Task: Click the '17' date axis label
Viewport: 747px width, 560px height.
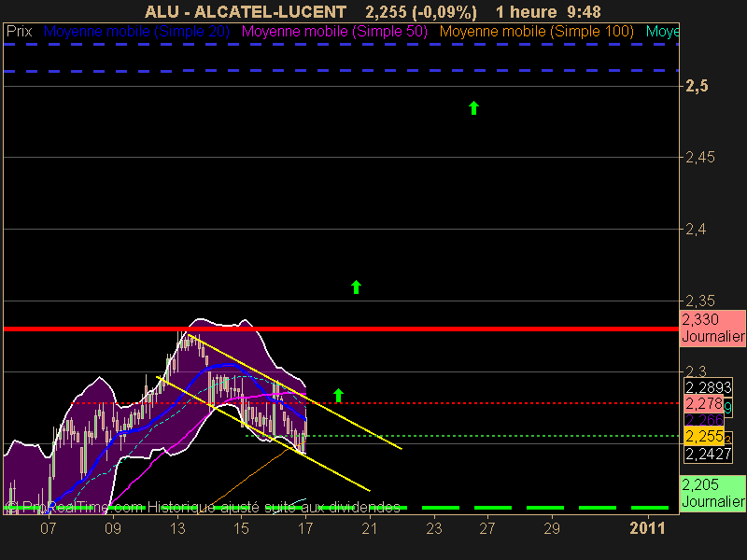Action: (305, 528)
